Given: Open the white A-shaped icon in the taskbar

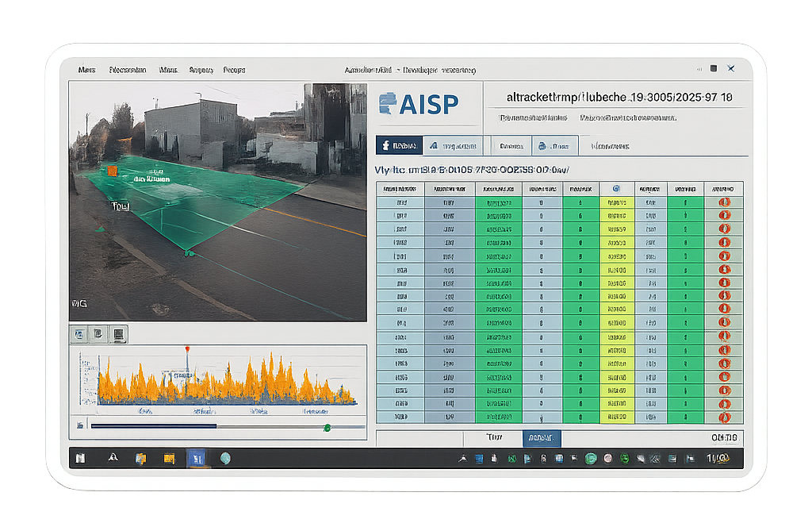Looking at the screenshot, I should click(x=113, y=458).
